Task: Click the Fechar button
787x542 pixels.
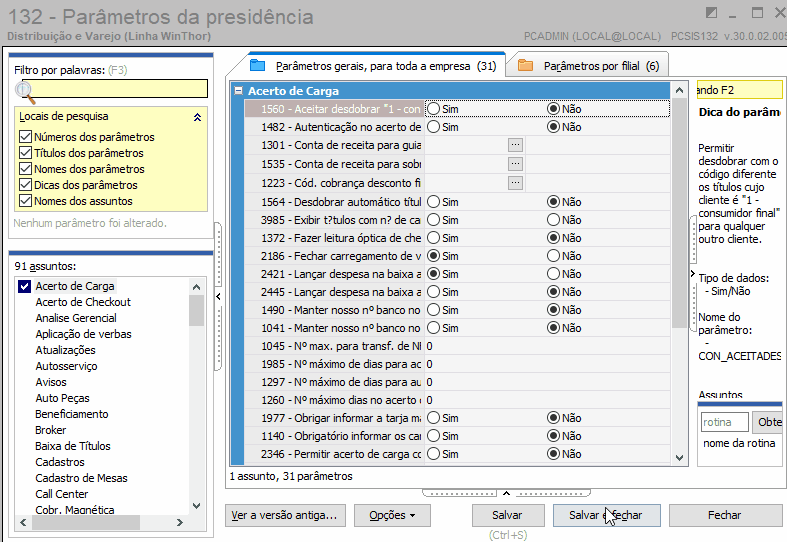Action: coord(726,515)
